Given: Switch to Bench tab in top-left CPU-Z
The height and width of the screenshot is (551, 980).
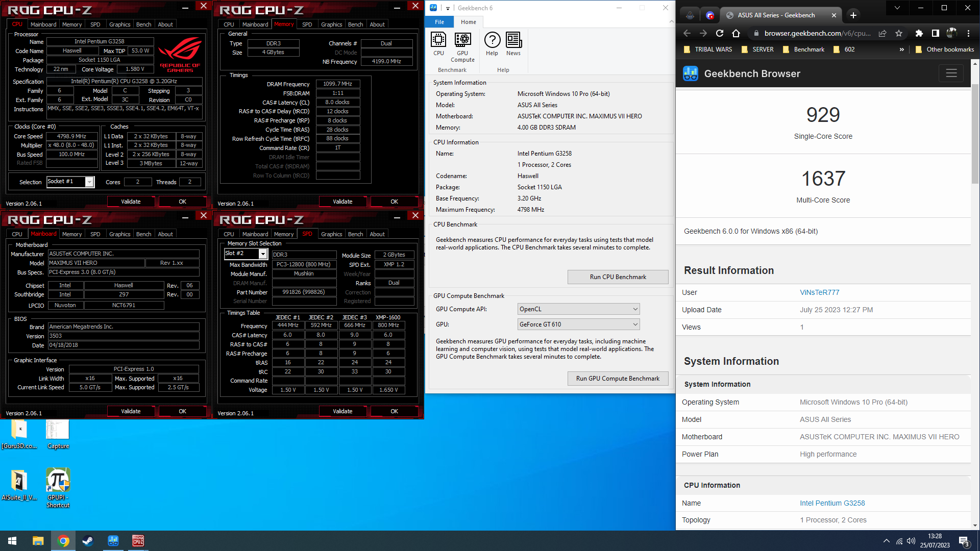Looking at the screenshot, I should coord(143,24).
